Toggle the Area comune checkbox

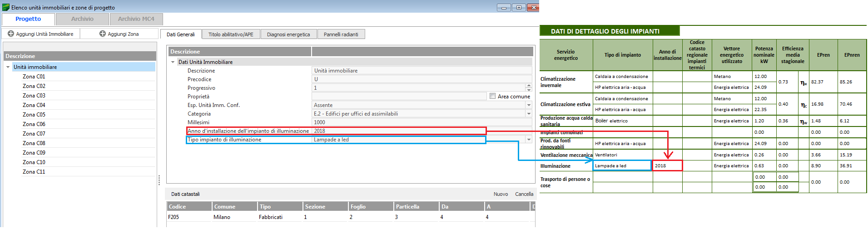pyautogui.click(x=492, y=96)
